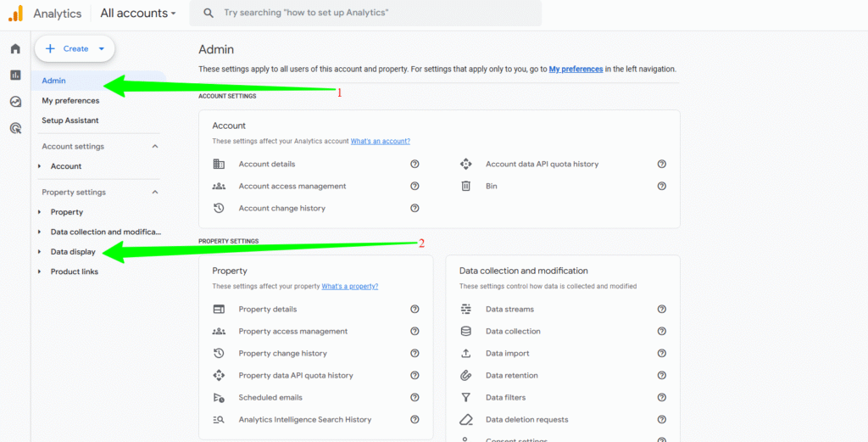Open help for Property change history
Screen dimensions: 868x442
tap(415, 354)
